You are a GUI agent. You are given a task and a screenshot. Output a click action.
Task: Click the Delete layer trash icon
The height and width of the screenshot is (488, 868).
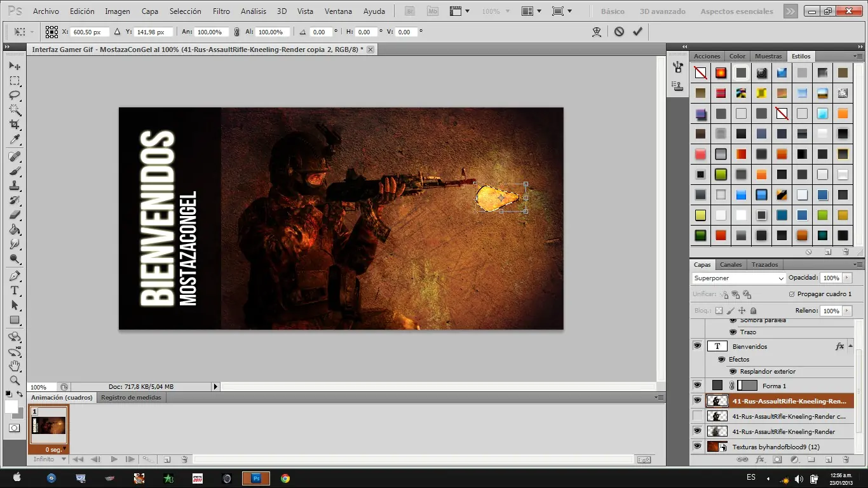click(x=846, y=459)
